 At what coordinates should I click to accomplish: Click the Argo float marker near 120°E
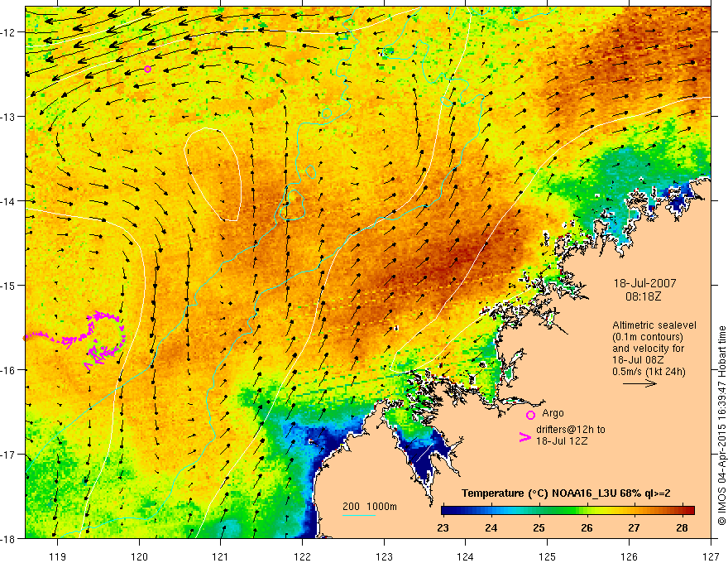[147, 70]
